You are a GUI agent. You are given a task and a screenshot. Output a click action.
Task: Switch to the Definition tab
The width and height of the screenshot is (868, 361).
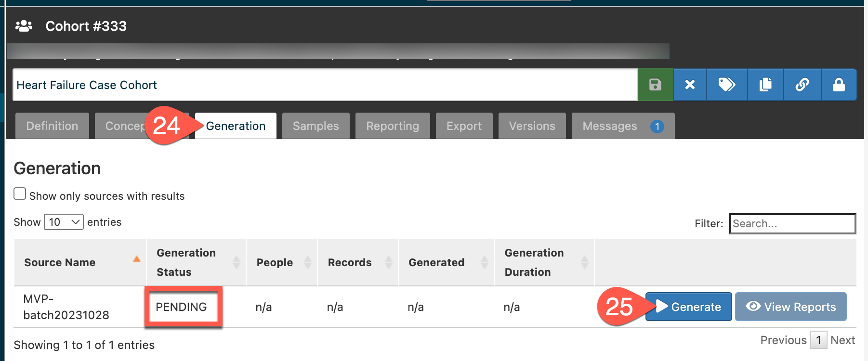click(52, 126)
